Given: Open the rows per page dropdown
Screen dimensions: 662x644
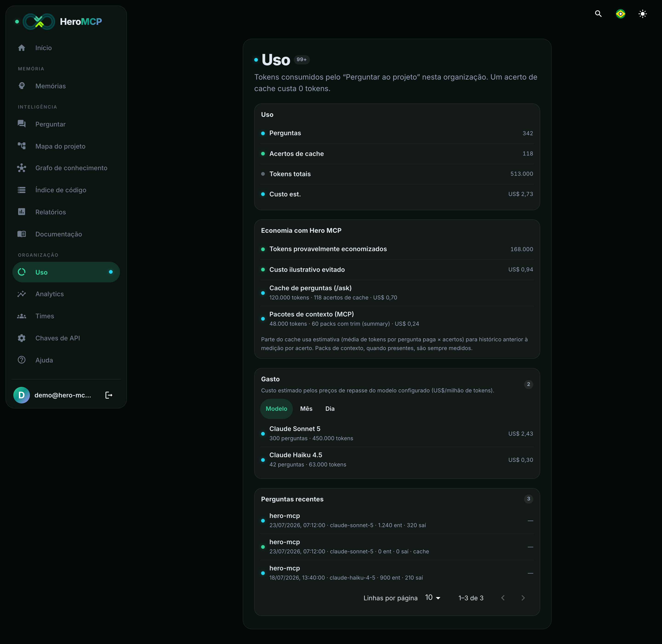Looking at the screenshot, I should 433,598.
